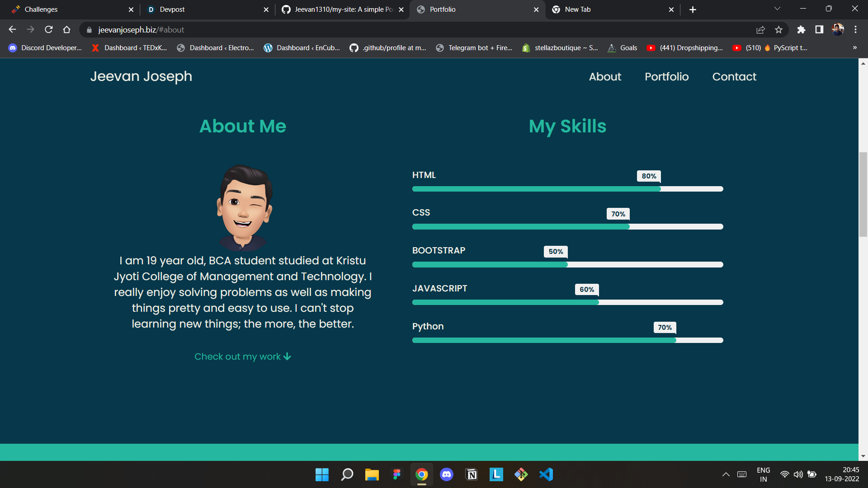
Task: Bookmark this page with the star icon
Action: (778, 30)
